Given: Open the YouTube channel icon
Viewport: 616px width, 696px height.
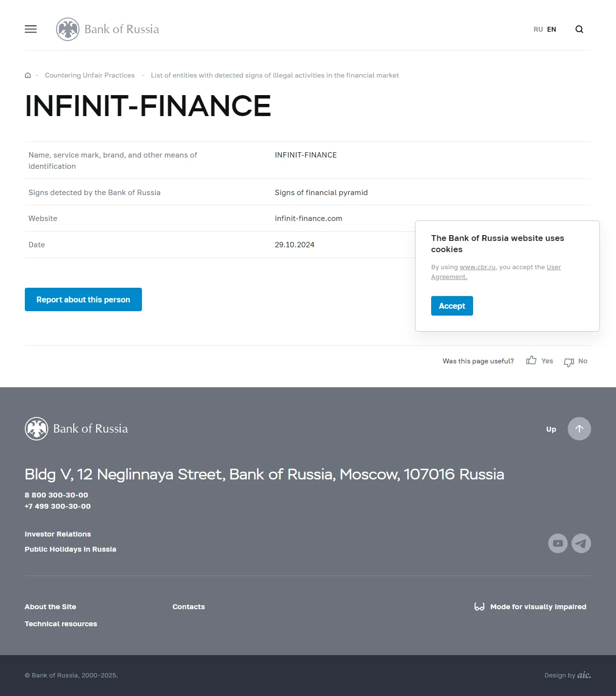Looking at the screenshot, I should click(x=557, y=543).
